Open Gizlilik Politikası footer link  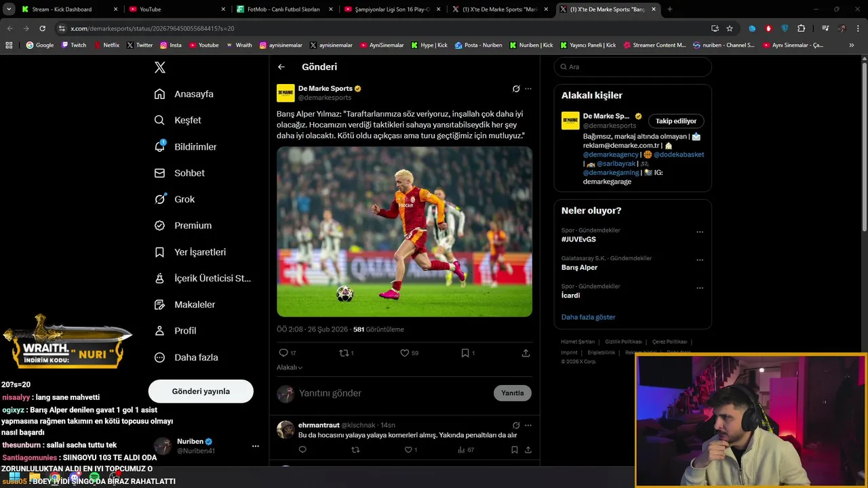point(623,342)
